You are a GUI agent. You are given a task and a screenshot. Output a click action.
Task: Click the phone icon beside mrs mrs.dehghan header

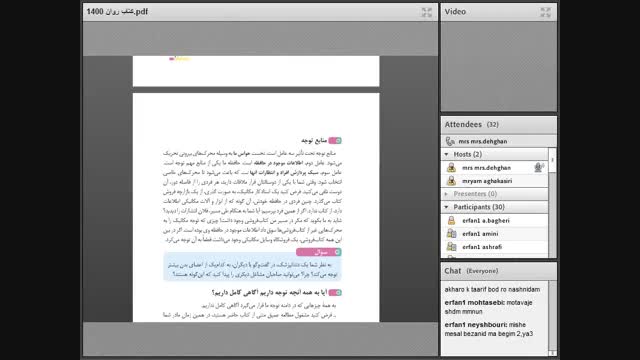[x=450, y=141]
